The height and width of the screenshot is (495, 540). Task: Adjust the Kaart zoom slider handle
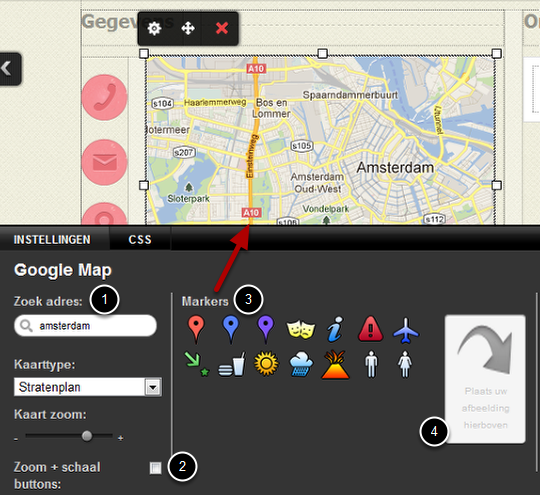[87, 436]
